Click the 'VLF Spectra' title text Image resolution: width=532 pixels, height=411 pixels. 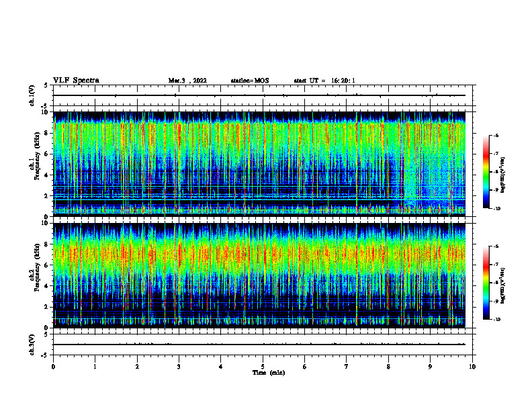[76, 81]
